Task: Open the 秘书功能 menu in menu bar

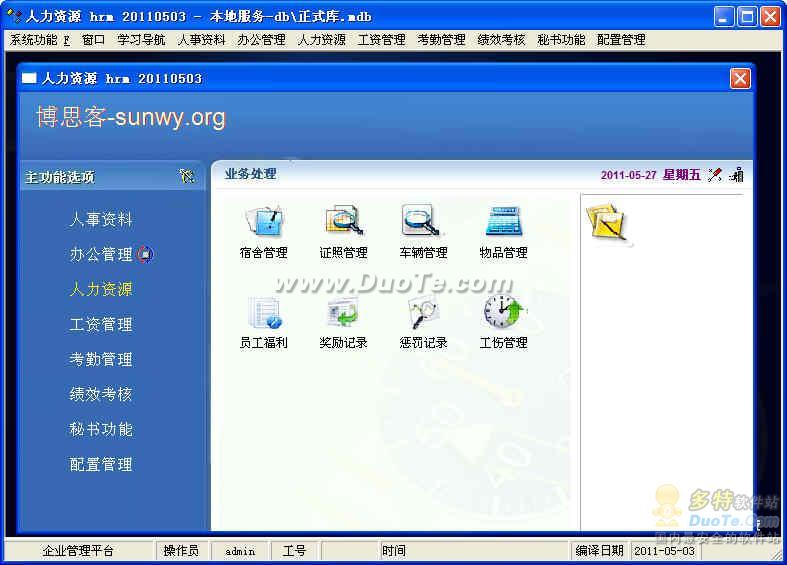Action: click(561, 40)
